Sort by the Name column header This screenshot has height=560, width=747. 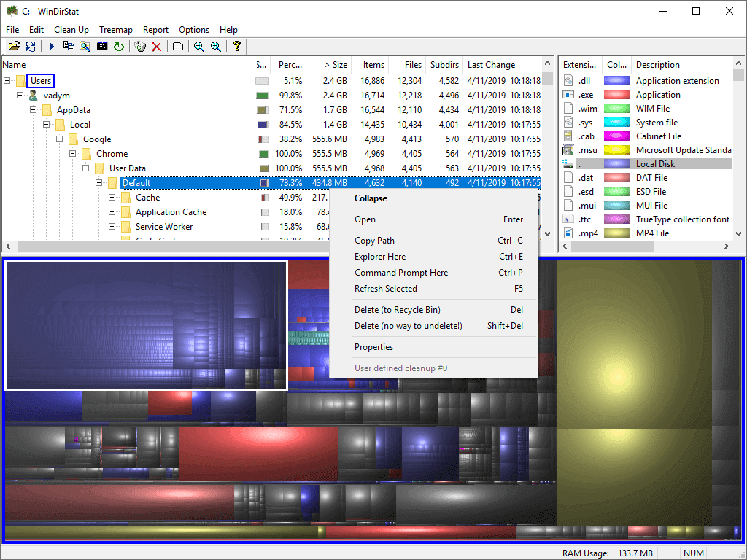(x=127, y=65)
